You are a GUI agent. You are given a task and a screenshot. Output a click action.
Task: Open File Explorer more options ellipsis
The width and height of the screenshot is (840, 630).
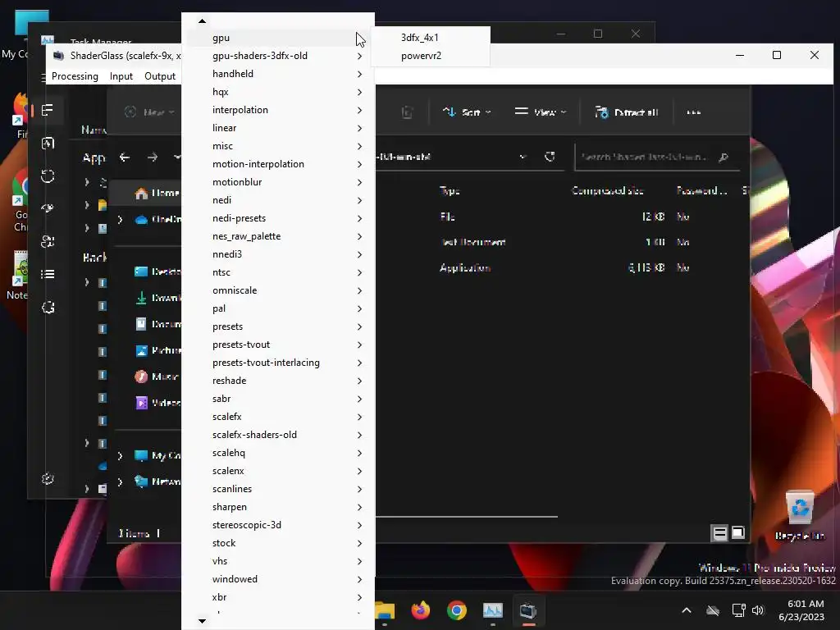694,112
